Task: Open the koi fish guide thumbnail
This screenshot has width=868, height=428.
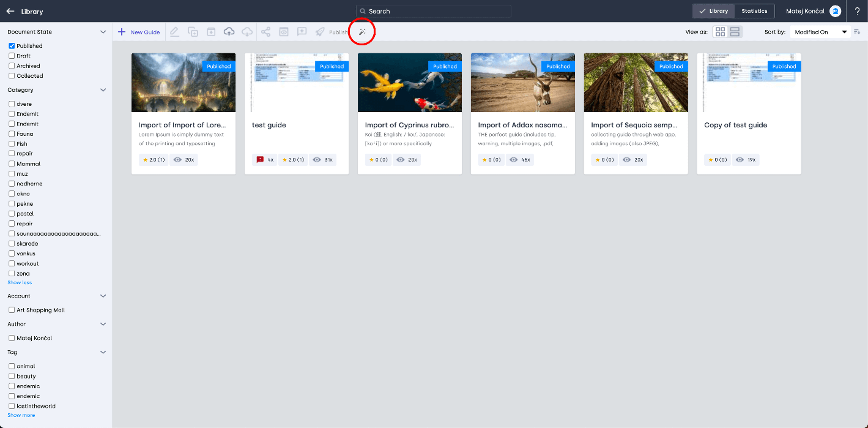Action: click(x=410, y=82)
